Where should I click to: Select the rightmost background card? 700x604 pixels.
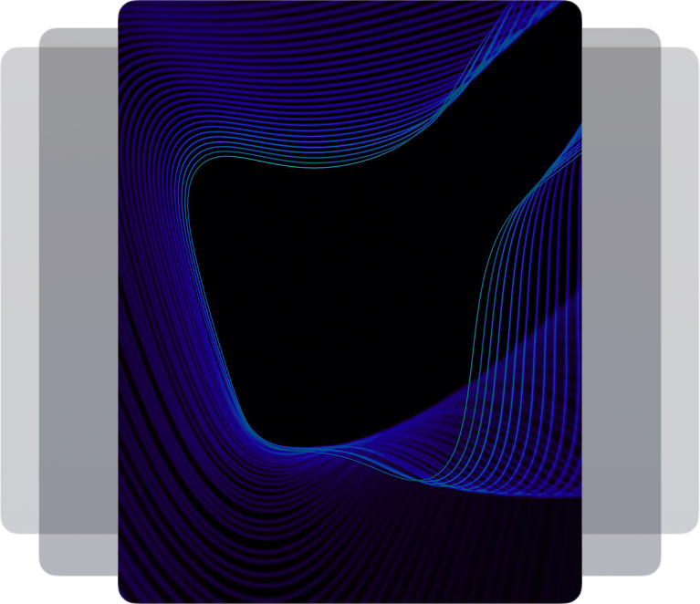click(x=681, y=292)
